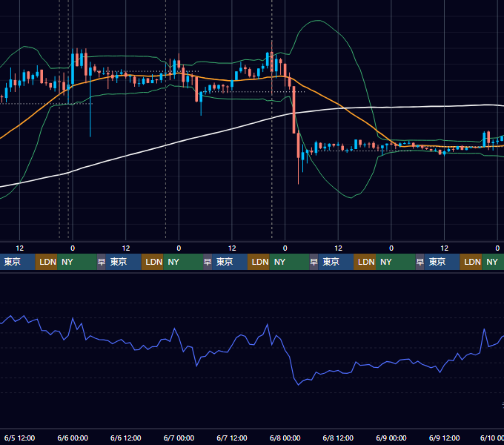Click the 6/7 12:00 date label
The image size is (504, 445).
click(x=232, y=438)
